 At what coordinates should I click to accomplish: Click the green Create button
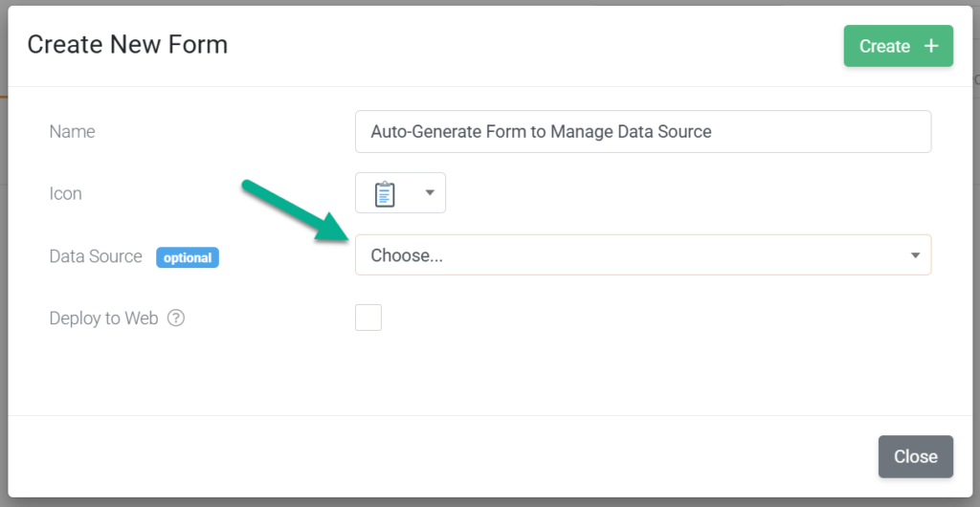[898, 46]
